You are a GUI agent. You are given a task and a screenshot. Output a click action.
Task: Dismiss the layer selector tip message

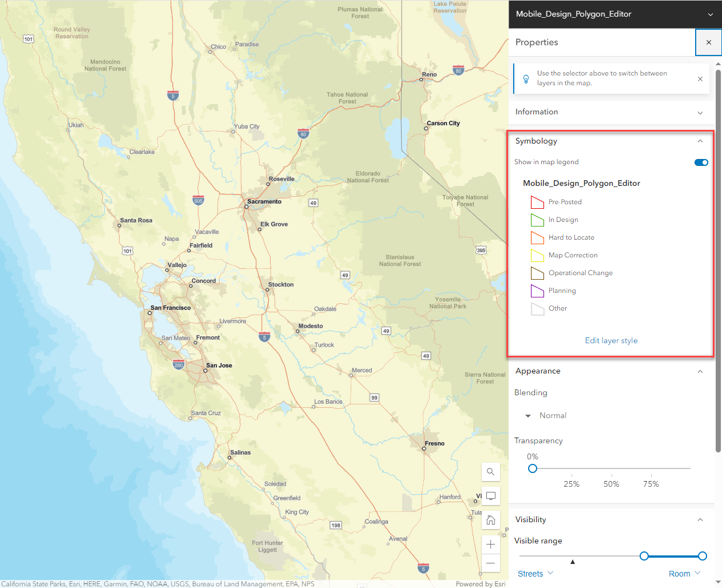(700, 78)
